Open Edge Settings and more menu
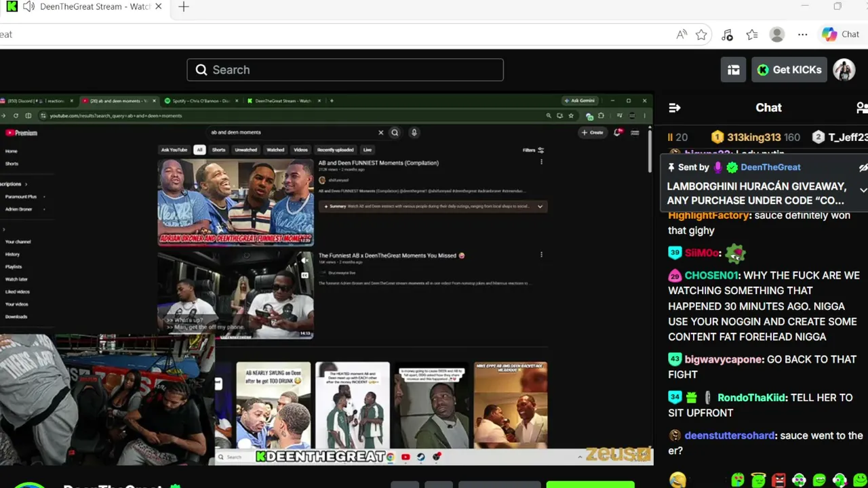This screenshot has width=868, height=488. tap(802, 35)
